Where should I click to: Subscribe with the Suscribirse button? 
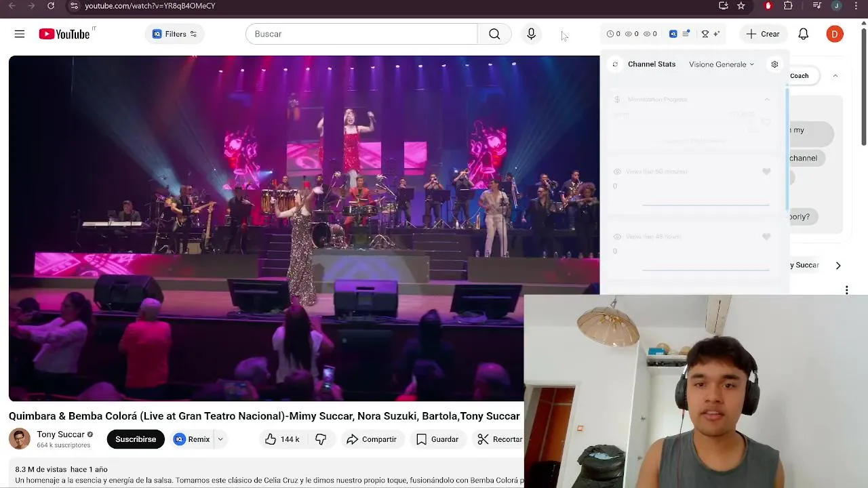coord(136,439)
